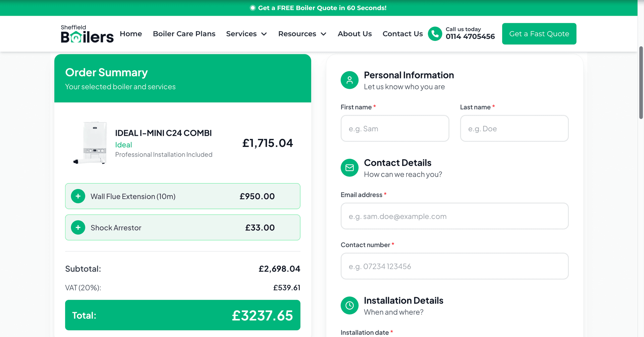
Task: Go to the About Us page
Action: [355, 34]
